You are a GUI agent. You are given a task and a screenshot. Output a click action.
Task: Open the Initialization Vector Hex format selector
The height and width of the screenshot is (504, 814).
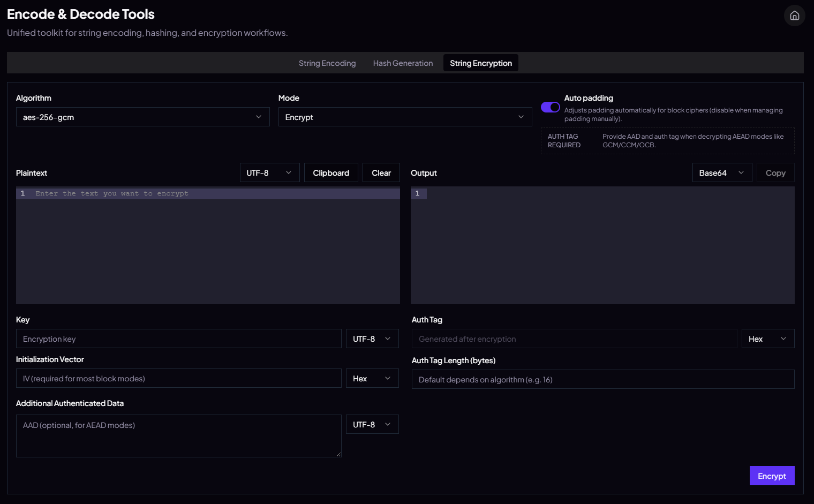372,378
